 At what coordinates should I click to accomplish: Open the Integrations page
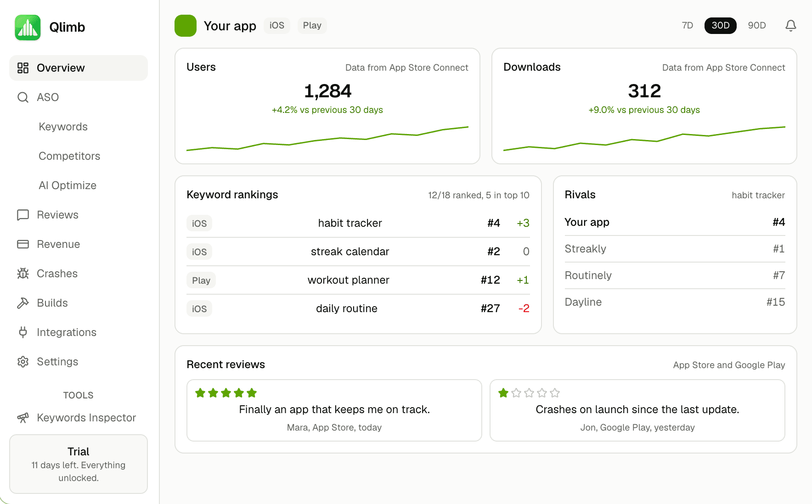click(79, 332)
